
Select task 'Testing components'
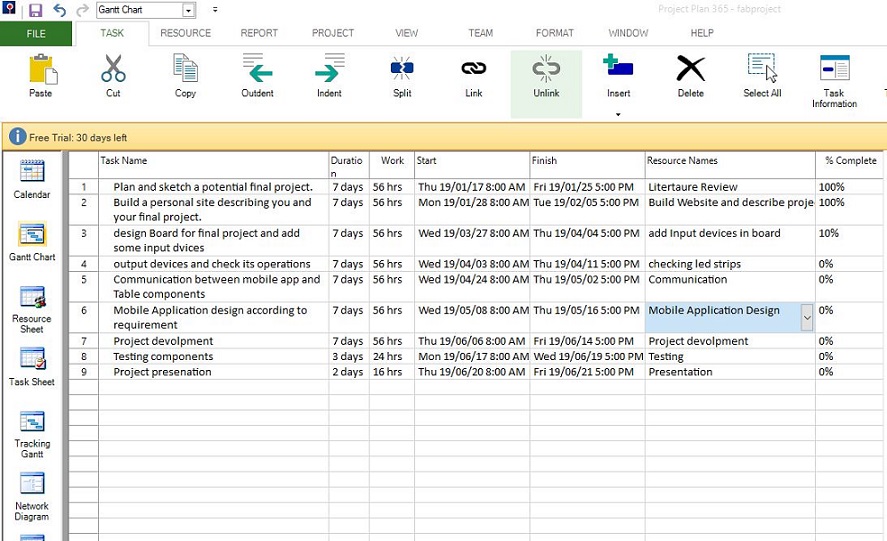[x=213, y=356]
